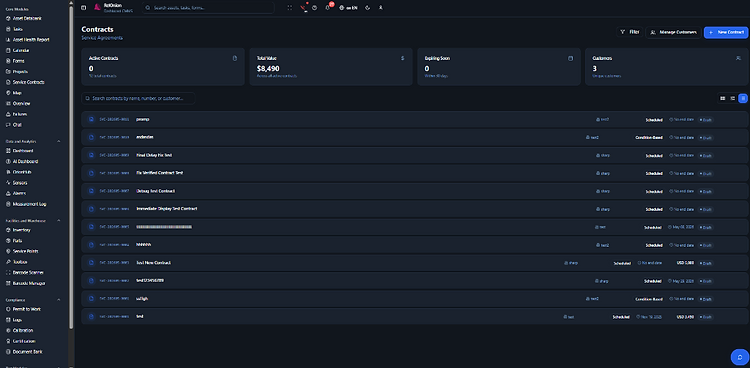
Task: Click the Customers count card
Action: point(667,67)
